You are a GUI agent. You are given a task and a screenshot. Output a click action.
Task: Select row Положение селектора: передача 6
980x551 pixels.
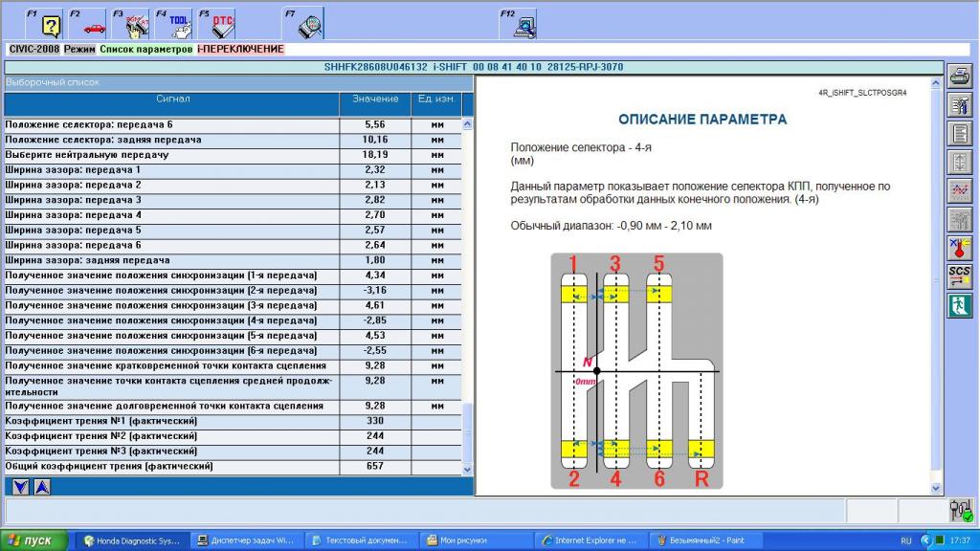click(233, 125)
